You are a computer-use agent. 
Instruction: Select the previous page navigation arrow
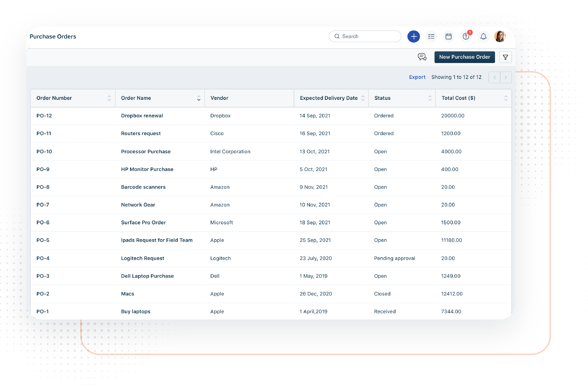coord(494,77)
